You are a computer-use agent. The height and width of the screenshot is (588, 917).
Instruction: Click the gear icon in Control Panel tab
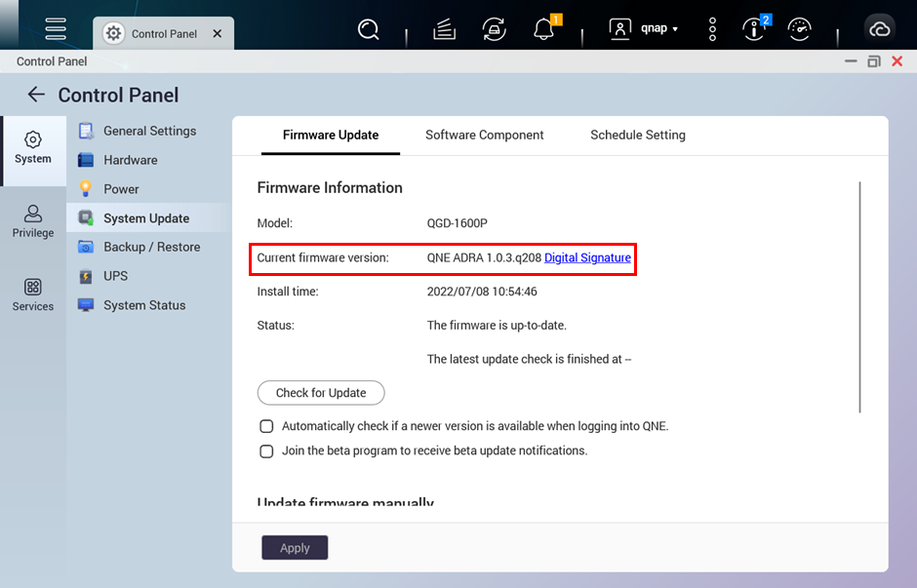[x=113, y=33]
